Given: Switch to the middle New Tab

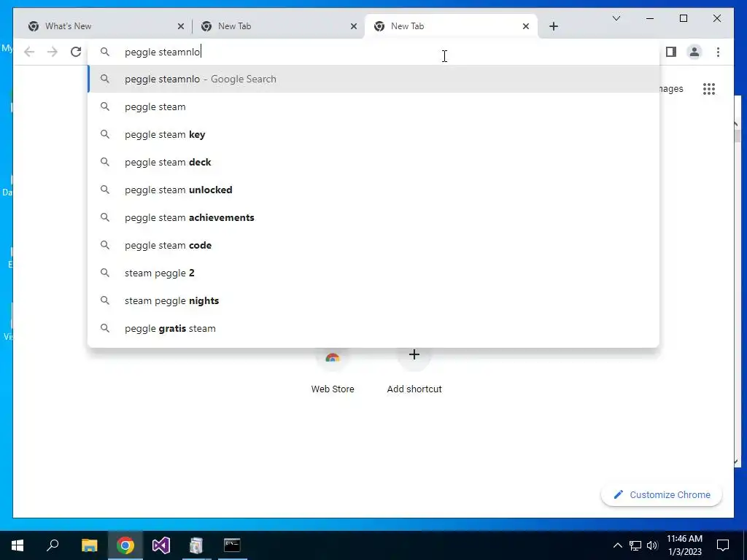Looking at the screenshot, I should pyautogui.click(x=279, y=27).
